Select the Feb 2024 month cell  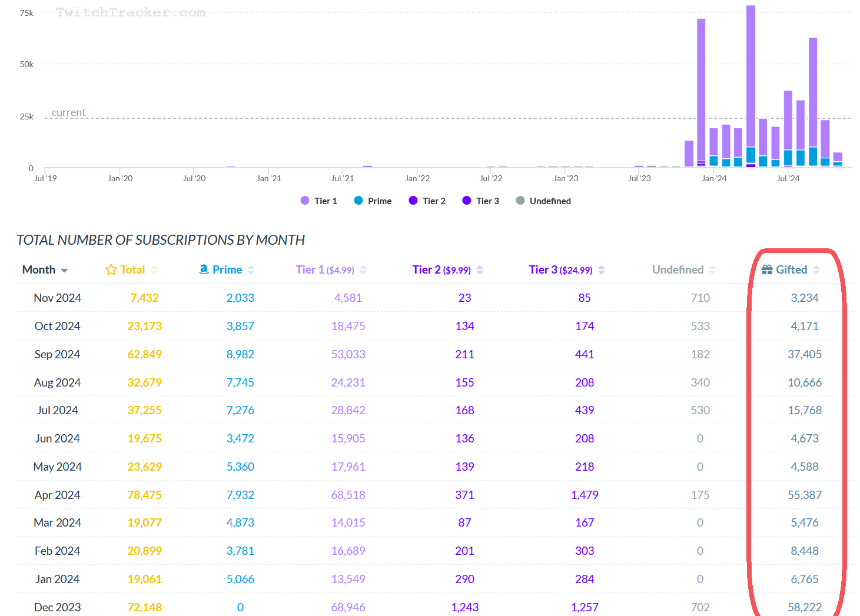click(58, 551)
